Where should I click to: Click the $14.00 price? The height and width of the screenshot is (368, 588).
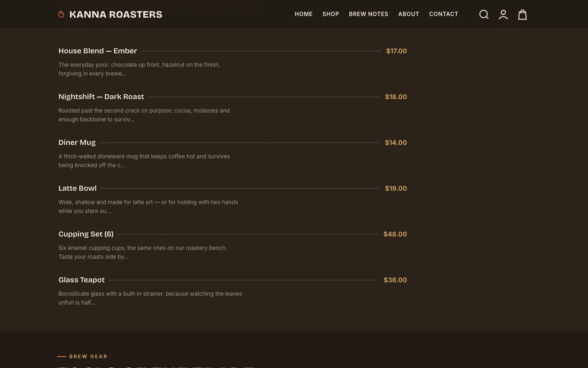[396, 142]
